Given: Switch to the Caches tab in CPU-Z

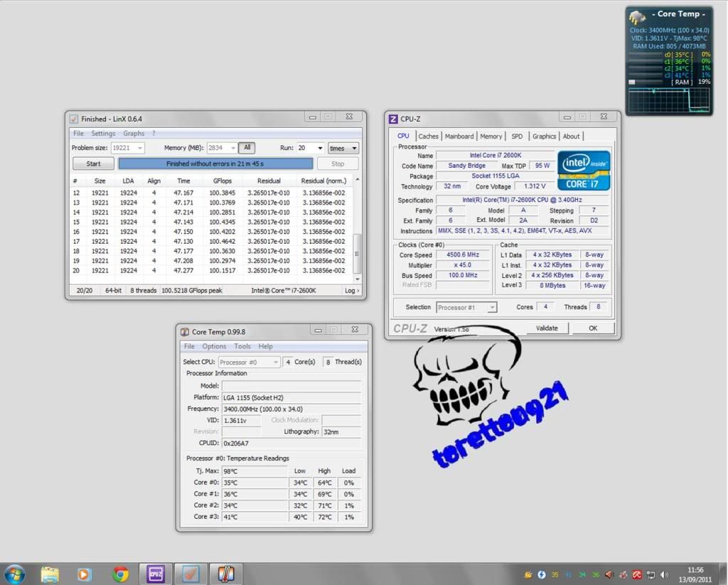Looking at the screenshot, I should 428,136.
